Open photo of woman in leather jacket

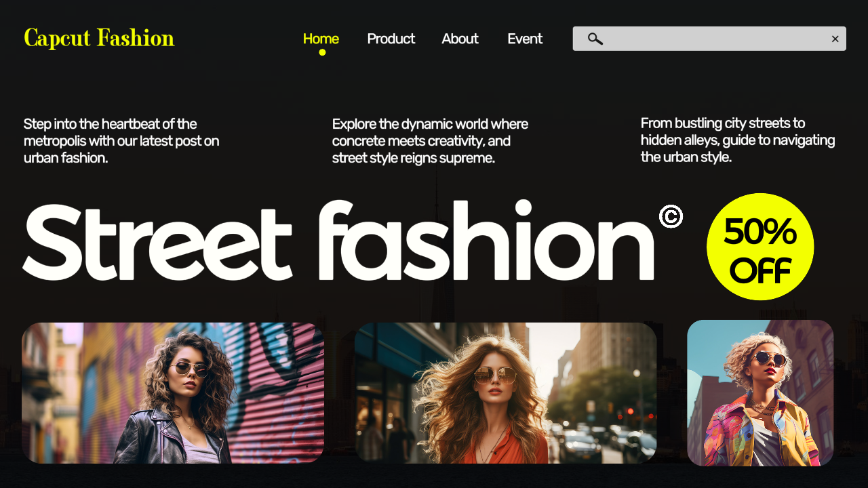pos(173,393)
